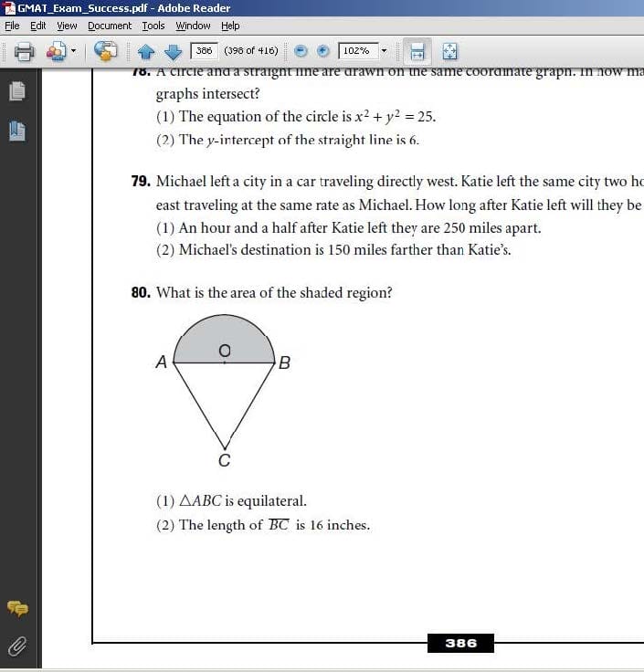Screen dimensions: 644x672
Task: Click the text "(398 of 416)"
Action: pyautogui.click(x=251, y=50)
